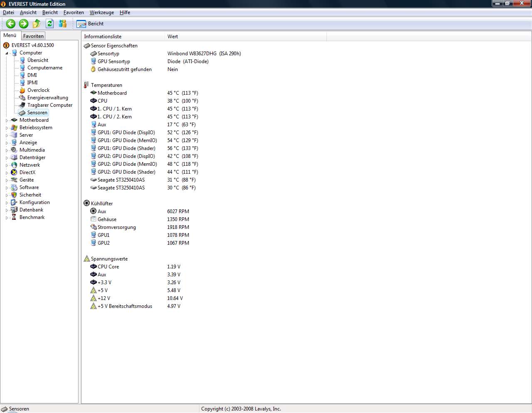Click the Gehäuse fan row icon

point(94,219)
